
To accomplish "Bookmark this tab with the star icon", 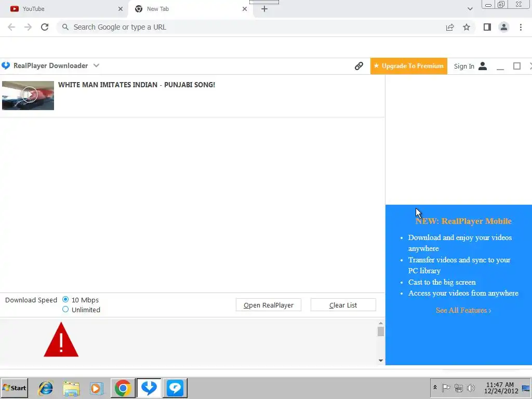I will tap(467, 27).
